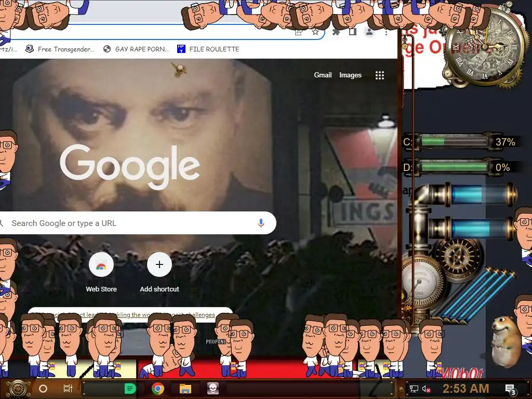
Task: Click the steampunk analog clock widget
Action: (x=485, y=47)
